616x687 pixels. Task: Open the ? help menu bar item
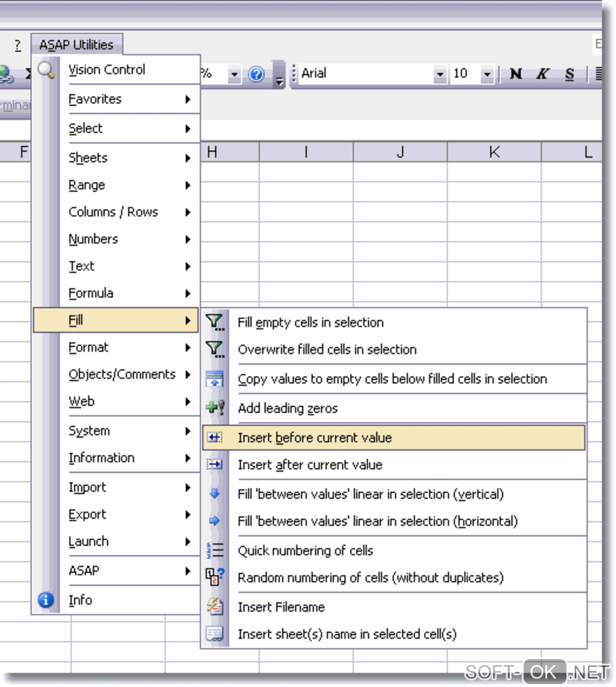[x=18, y=45]
